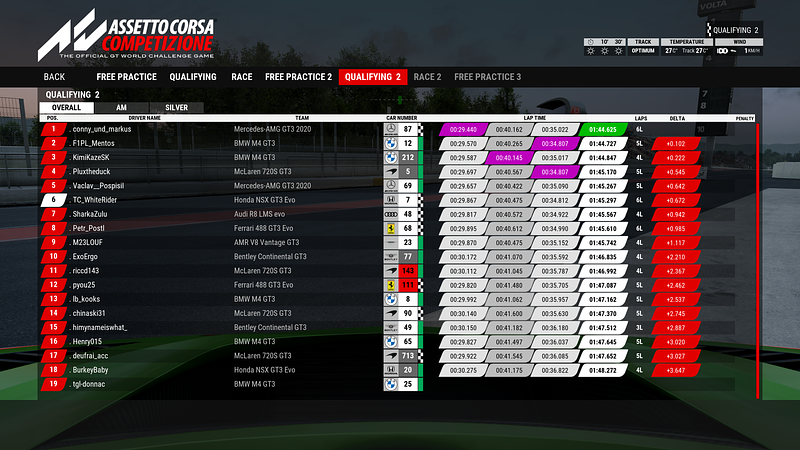Image resolution: width=800 pixels, height=450 pixels.
Task: Click the TRACK OPTIMUM status box
Action: click(x=642, y=46)
